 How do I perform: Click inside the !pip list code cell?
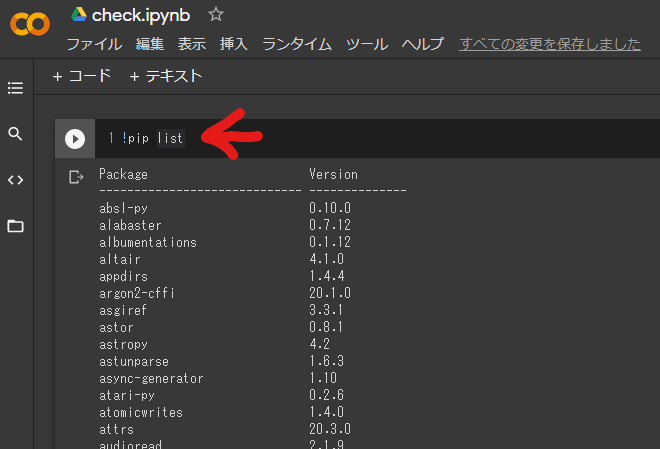tap(377, 138)
